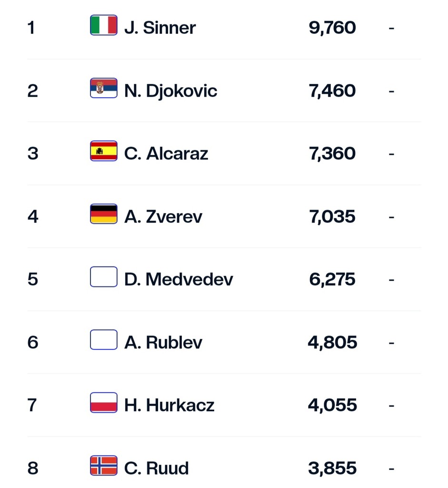448x488 pixels.
Task: Click Sinner's 9,760 points value
Action: pyautogui.click(x=332, y=28)
